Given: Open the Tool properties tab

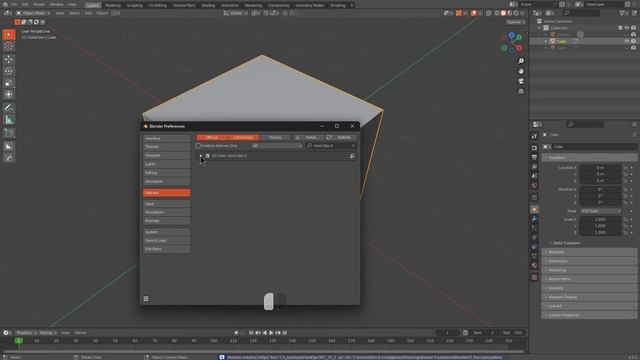Looking at the screenshot, I should [534, 136].
